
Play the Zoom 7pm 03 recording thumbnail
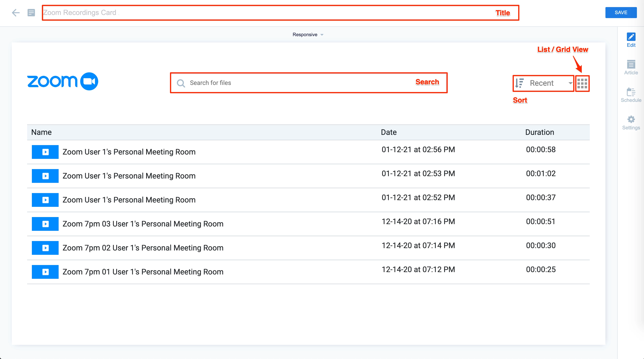pos(45,224)
